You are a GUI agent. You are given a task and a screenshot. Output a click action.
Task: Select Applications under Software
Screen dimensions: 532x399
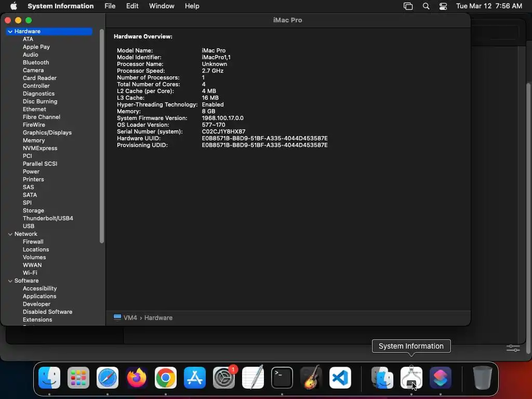coord(39,297)
